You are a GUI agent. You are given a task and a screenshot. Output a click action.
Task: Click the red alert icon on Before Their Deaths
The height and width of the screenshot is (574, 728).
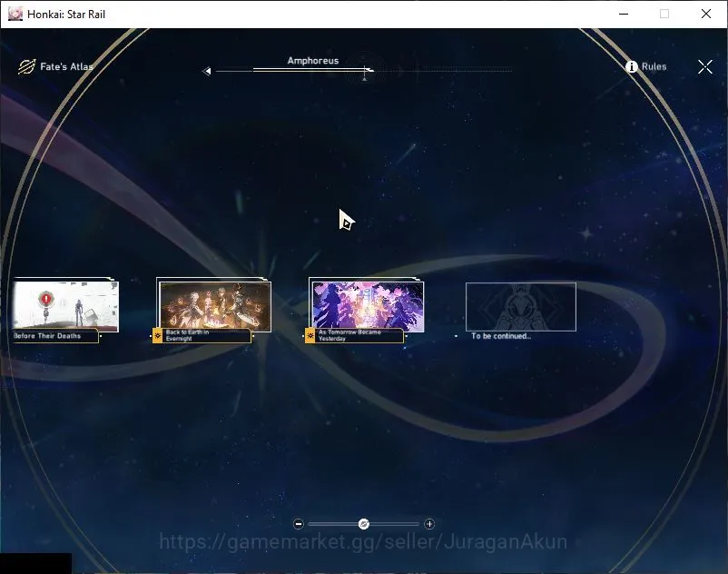click(x=46, y=299)
